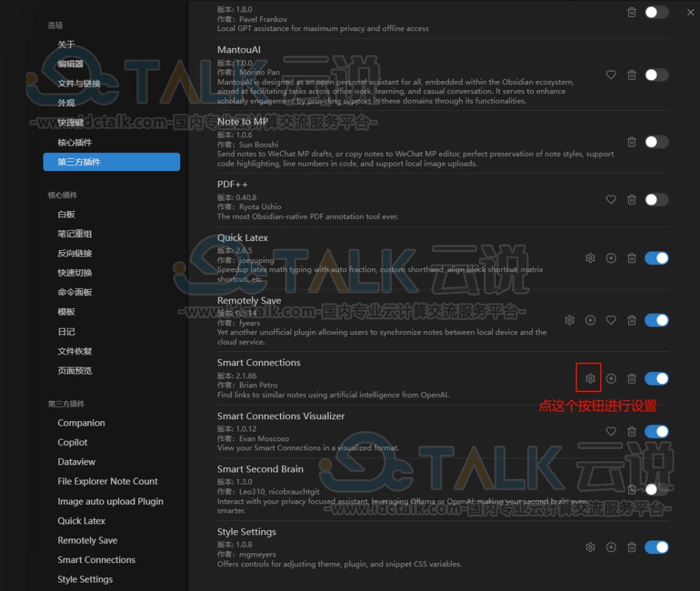The height and width of the screenshot is (591, 700).
Task: Click Remotely Save donate heart icon
Action: [x=611, y=320]
